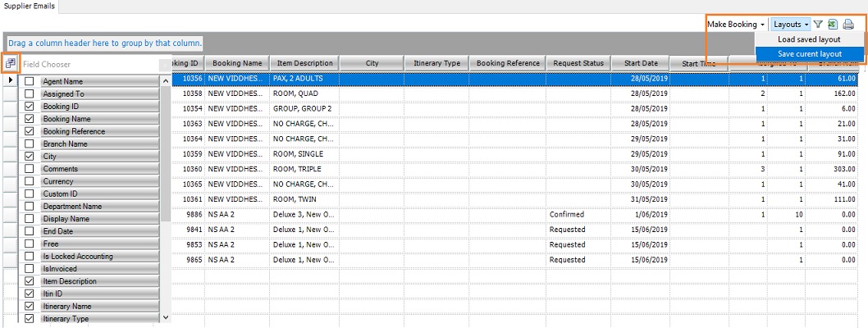Click the filter funnel icon
The width and height of the screenshot is (868, 328).
[x=818, y=25]
